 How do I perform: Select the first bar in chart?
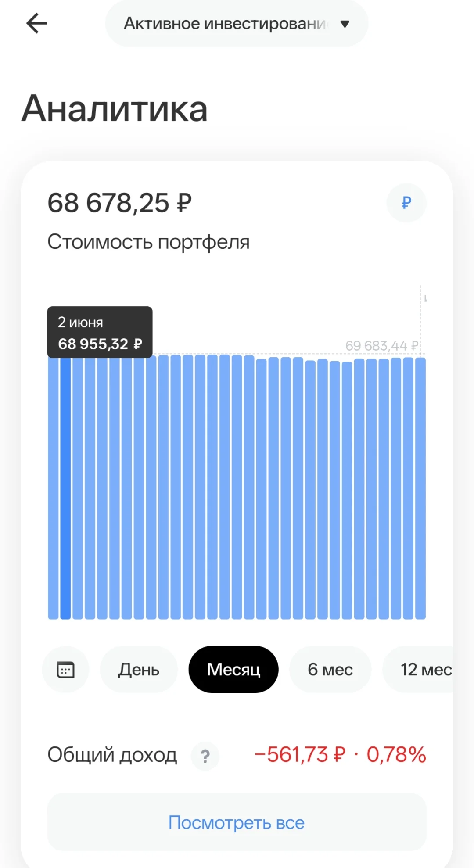click(53, 488)
